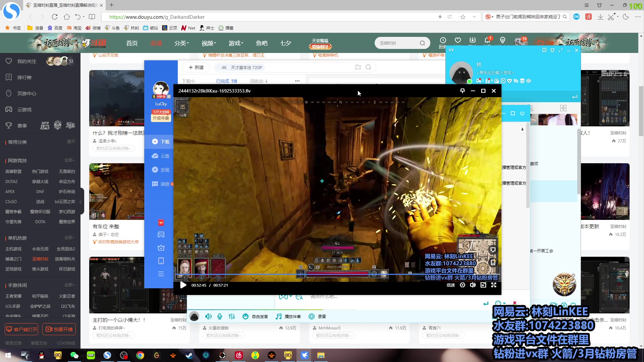Toggle the YY microphone icon

(x=220, y=316)
